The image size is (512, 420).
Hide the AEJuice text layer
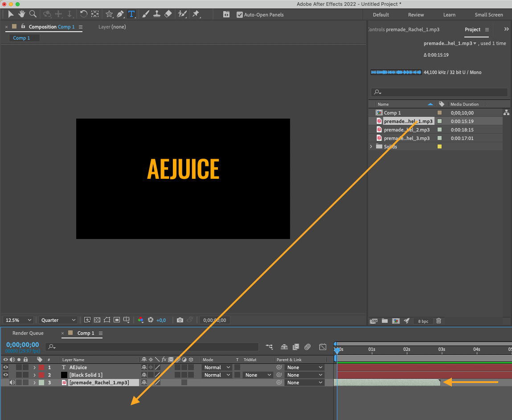click(6, 367)
